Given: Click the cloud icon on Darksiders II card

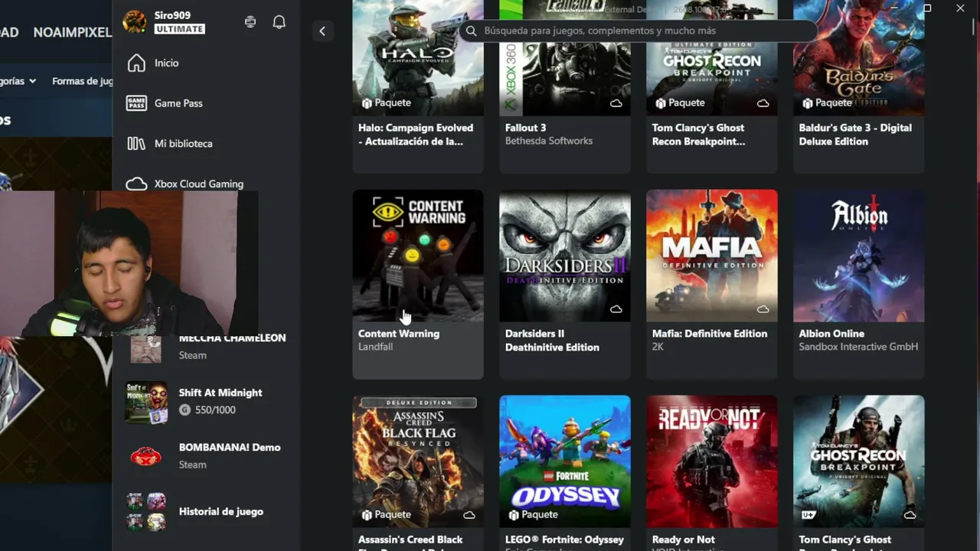Looking at the screenshot, I should [x=616, y=309].
